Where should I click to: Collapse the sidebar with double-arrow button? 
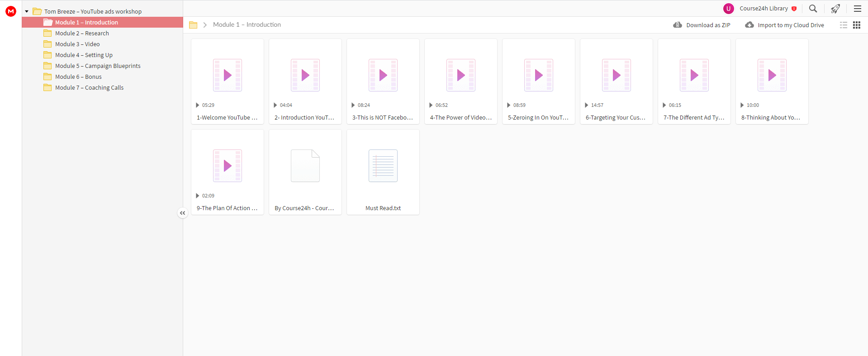[x=182, y=213]
